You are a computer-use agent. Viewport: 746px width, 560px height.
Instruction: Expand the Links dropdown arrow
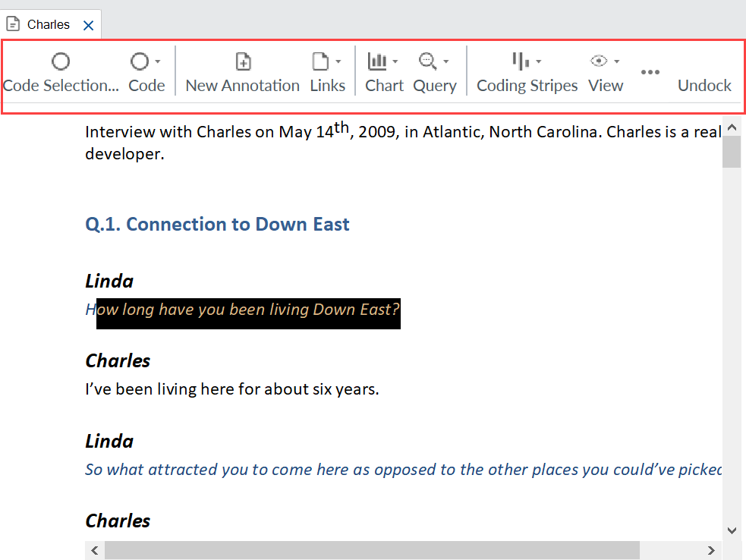coord(338,61)
